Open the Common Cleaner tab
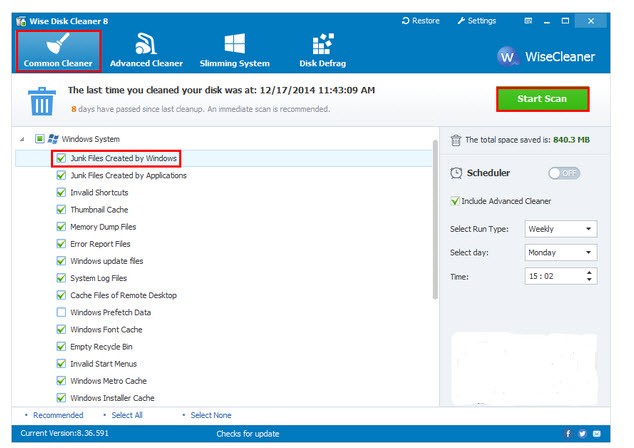 click(59, 51)
